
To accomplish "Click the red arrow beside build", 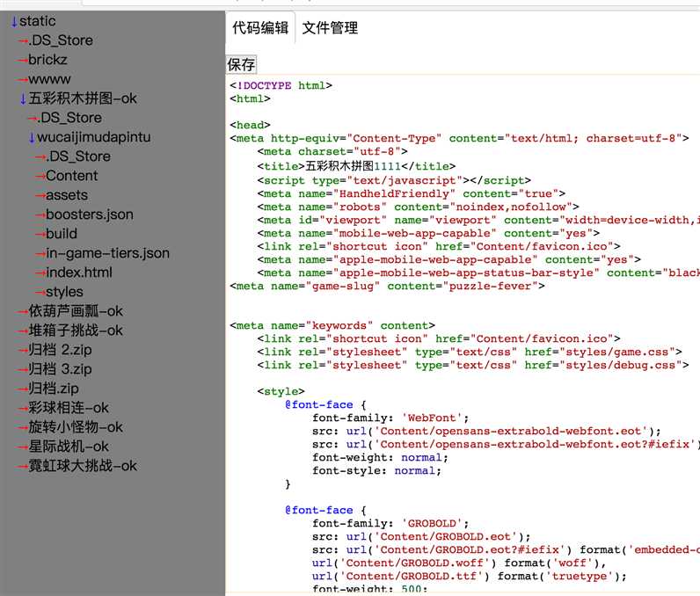I will [40, 234].
